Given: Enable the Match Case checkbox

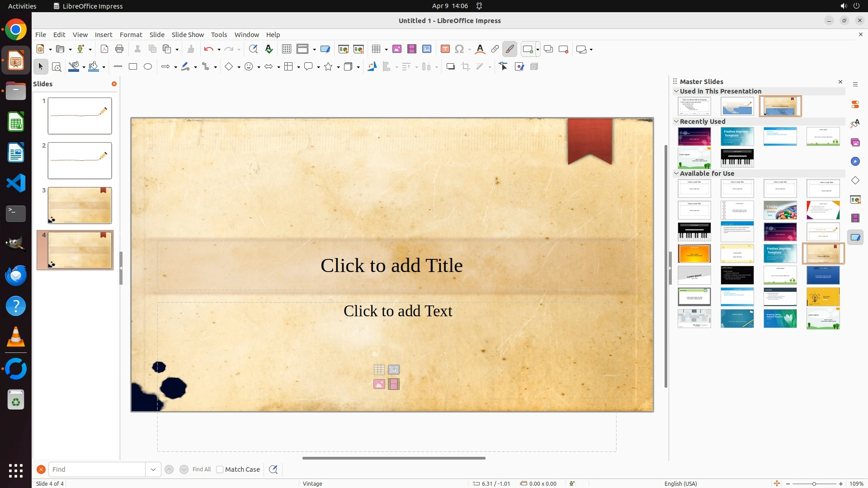Looking at the screenshot, I should (x=220, y=469).
